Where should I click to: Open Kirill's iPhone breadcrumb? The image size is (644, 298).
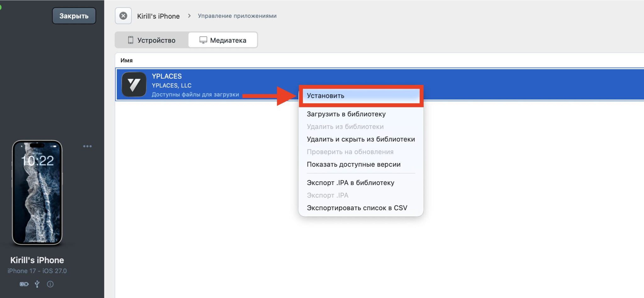click(x=158, y=16)
